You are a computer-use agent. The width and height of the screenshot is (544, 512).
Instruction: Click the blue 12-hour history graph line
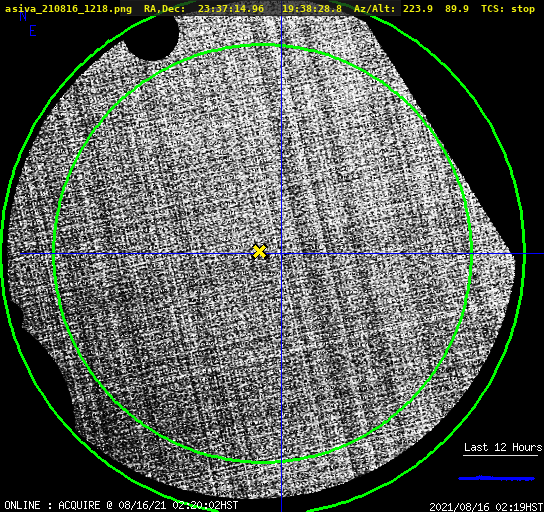click(496, 478)
